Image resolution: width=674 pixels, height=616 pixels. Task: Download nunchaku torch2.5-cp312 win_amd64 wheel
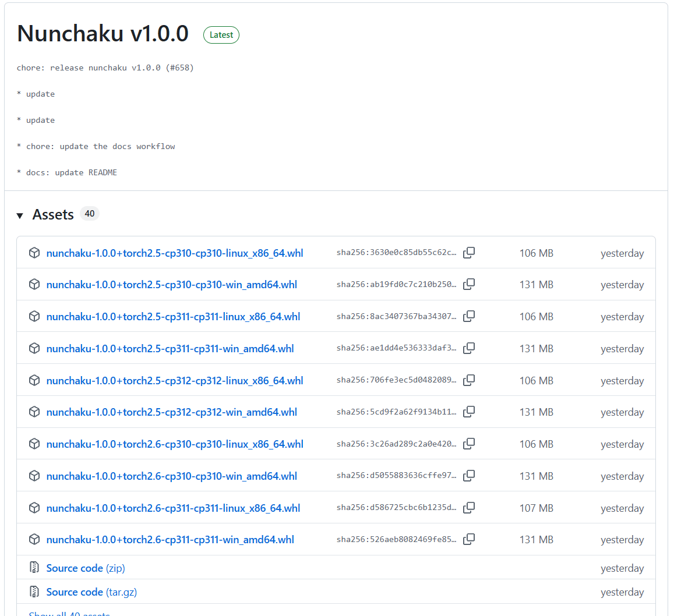[171, 412]
